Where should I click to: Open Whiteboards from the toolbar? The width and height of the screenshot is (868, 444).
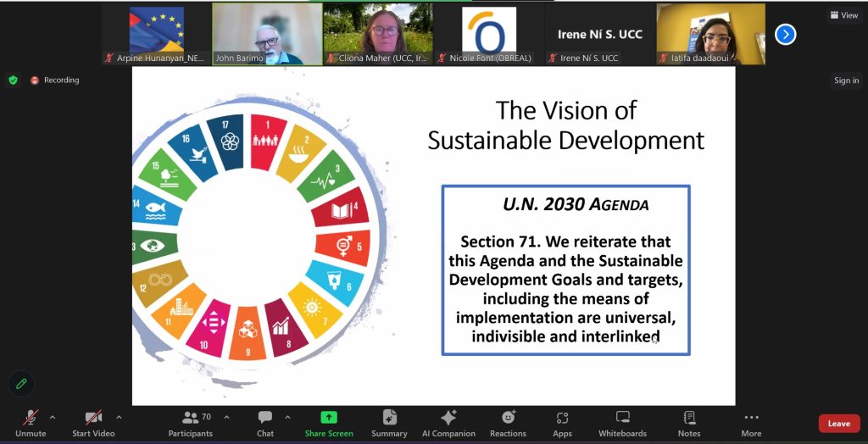pos(622,423)
